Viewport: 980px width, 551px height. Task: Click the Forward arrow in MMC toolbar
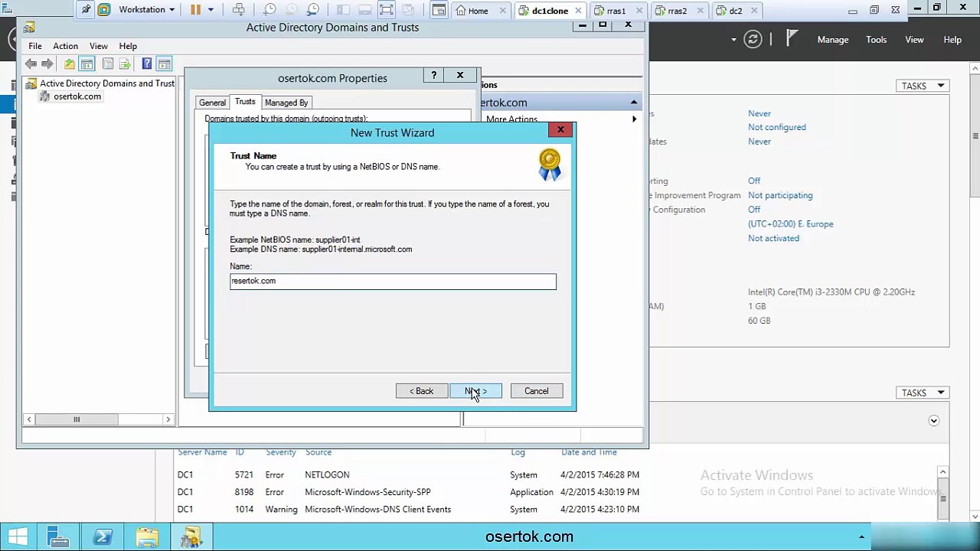[47, 64]
